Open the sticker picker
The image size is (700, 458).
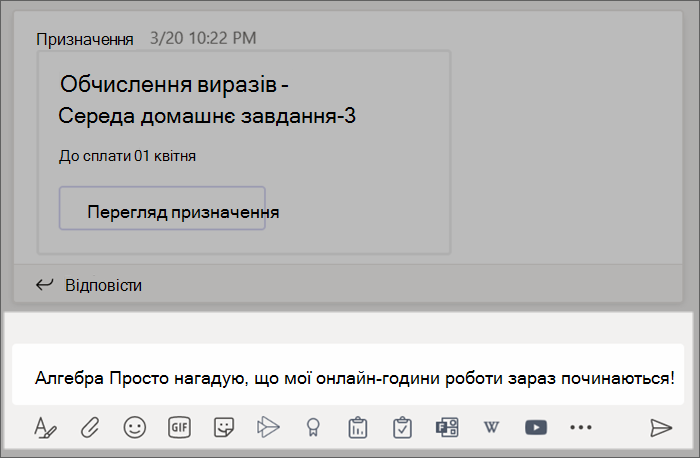click(224, 428)
